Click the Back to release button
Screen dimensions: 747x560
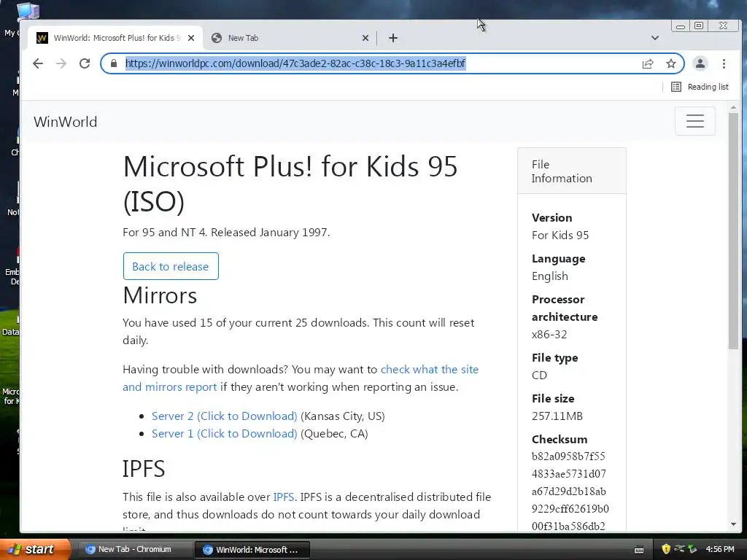171,266
